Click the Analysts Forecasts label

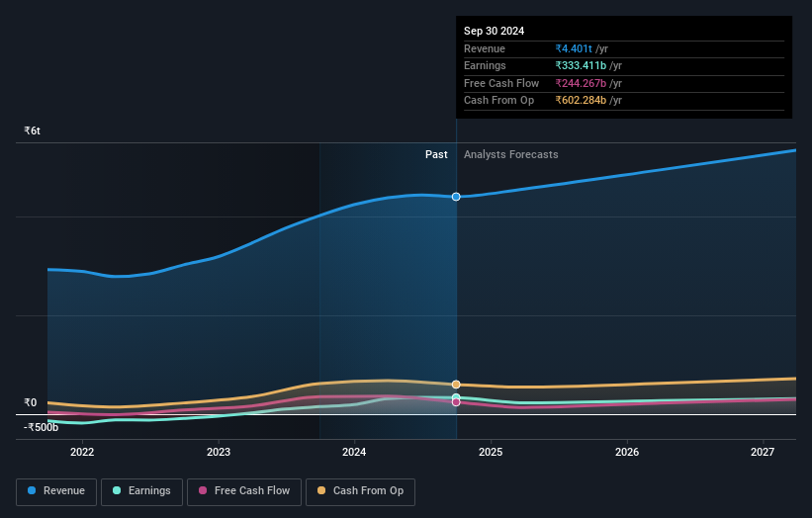(510, 154)
